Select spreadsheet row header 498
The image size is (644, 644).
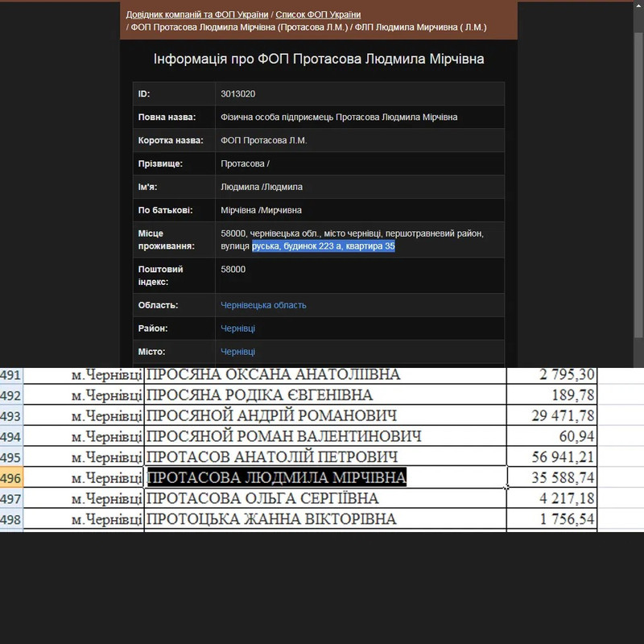pyautogui.click(x=11, y=519)
